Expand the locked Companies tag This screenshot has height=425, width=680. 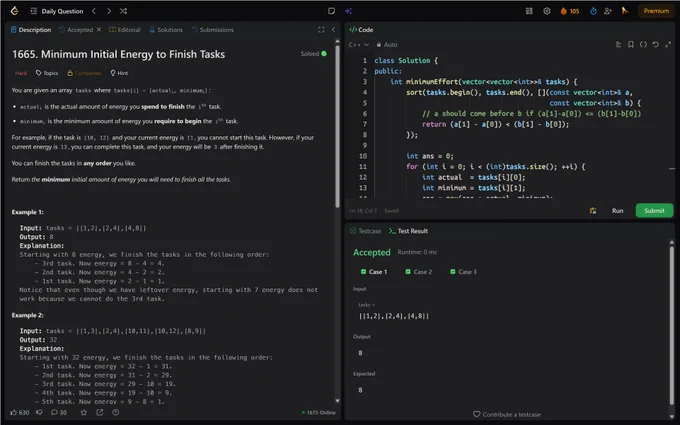coord(84,73)
